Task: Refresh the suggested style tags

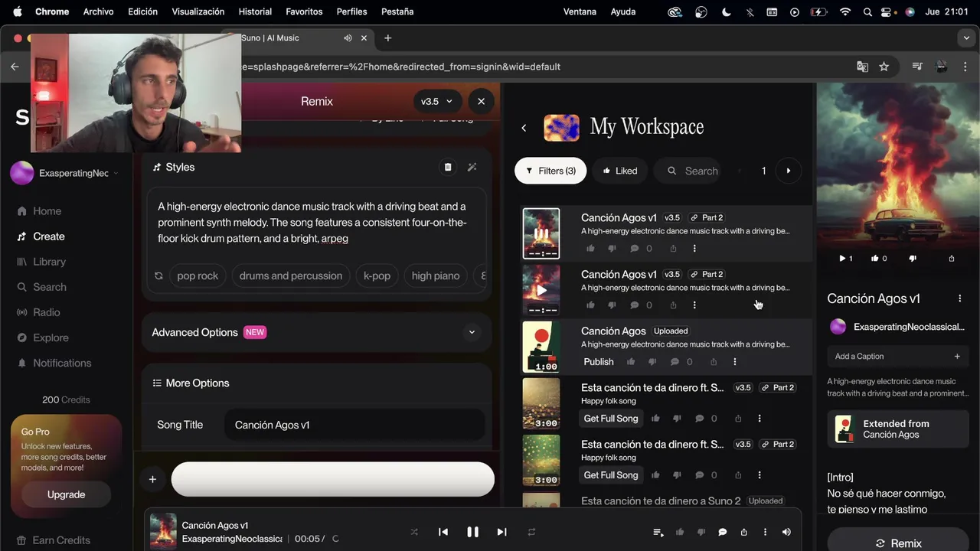Action: pos(158,275)
